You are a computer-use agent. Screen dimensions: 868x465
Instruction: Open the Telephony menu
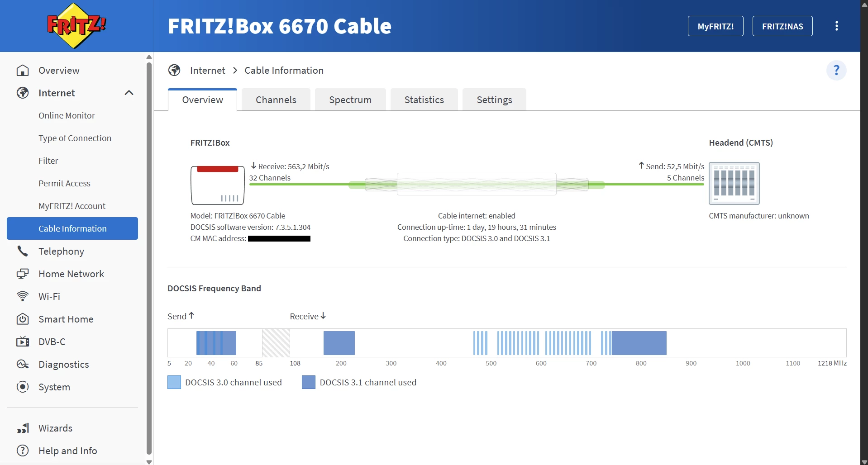click(x=61, y=251)
